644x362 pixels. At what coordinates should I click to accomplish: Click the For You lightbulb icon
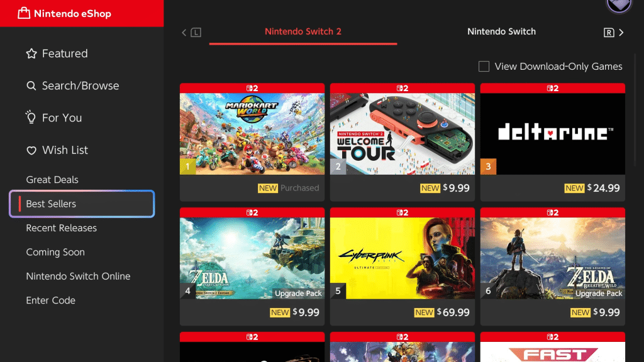point(31,117)
